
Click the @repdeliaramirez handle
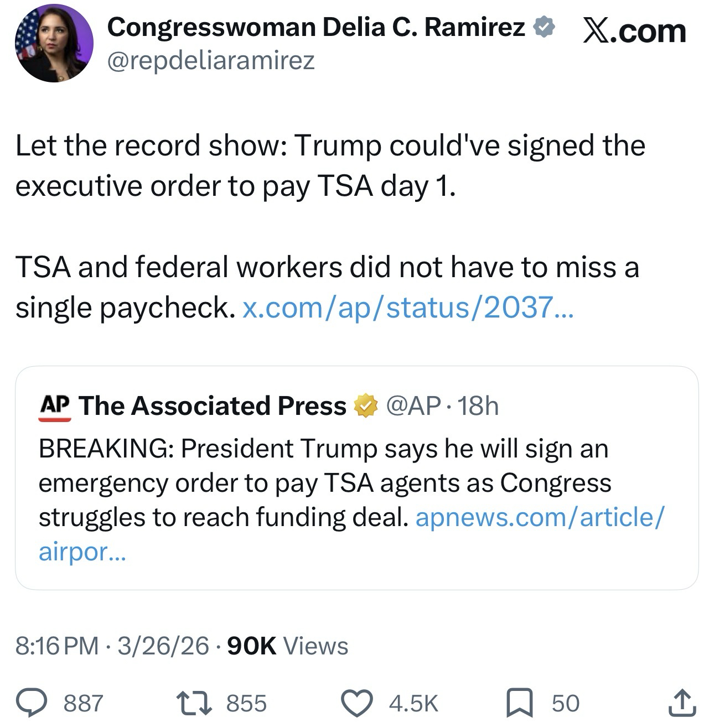tap(211, 60)
